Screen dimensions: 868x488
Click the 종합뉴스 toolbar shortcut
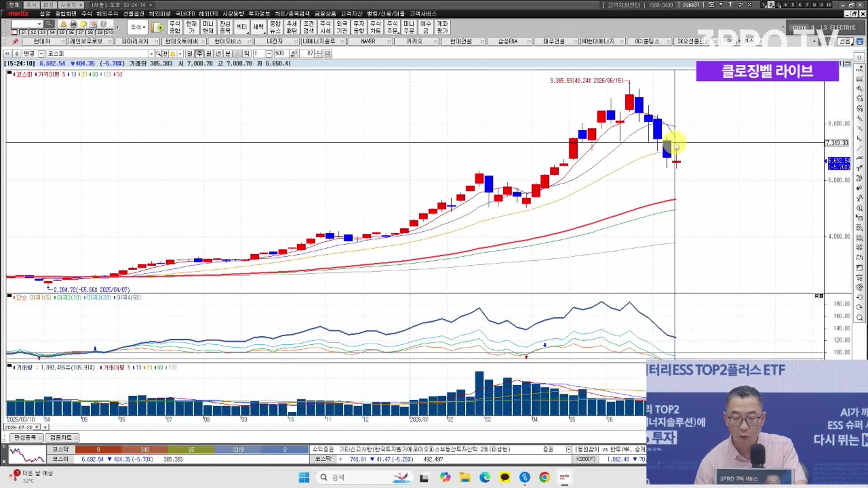pos(275,27)
